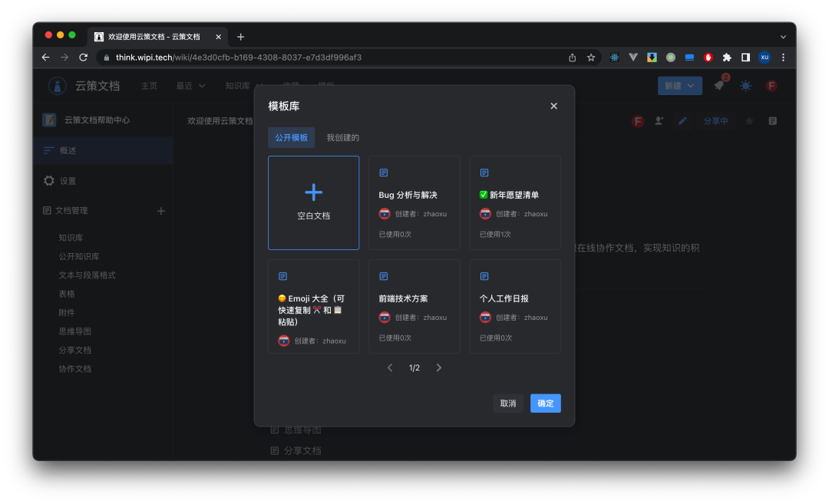Click creator avatar on 个人工作日报 card
The image size is (829, 504).
(485, 318)
